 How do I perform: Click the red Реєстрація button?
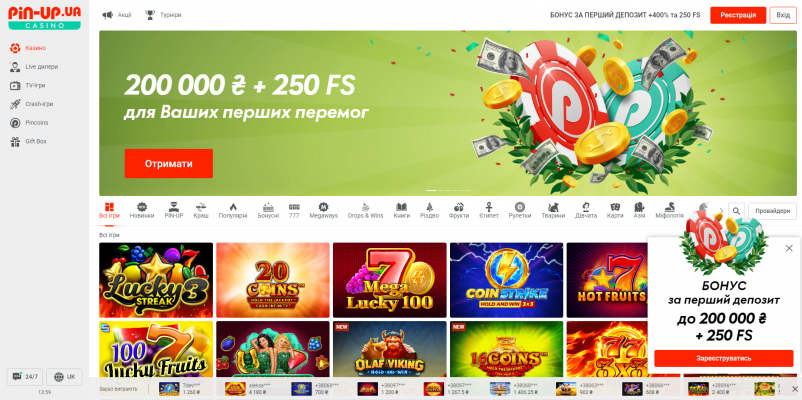click(738, 15)
